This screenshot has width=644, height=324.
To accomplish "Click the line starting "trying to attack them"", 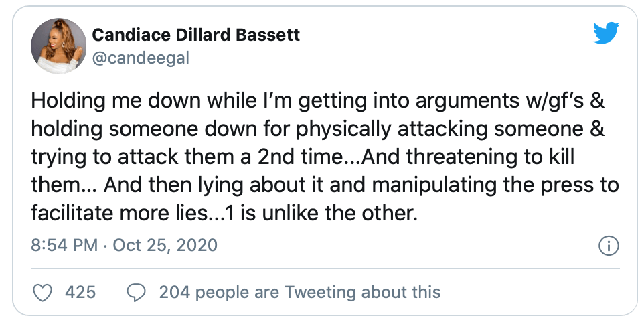I will 303,157.
